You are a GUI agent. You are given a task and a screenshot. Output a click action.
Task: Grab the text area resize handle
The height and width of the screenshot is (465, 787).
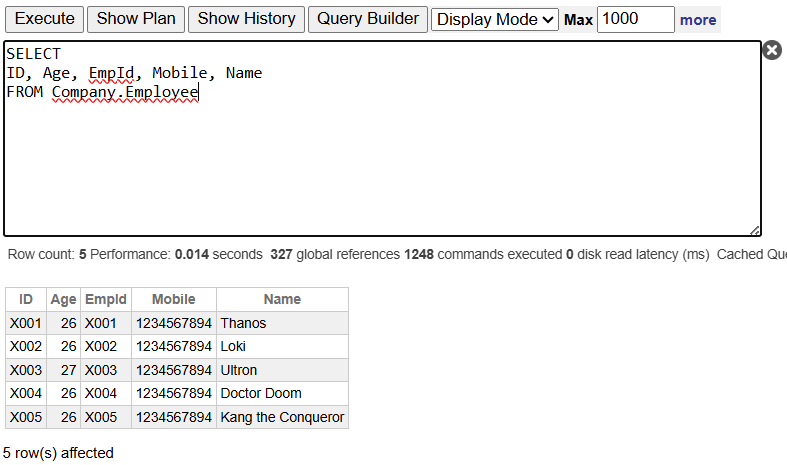pos(755,230)
